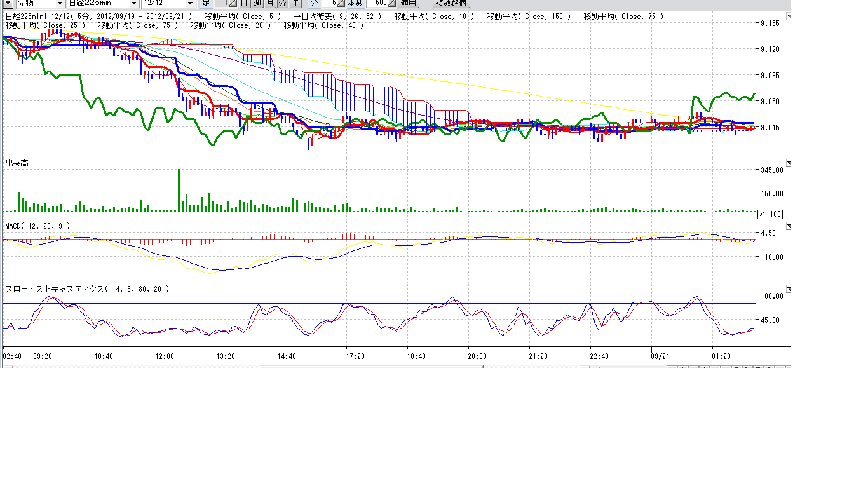Screen dimensions: 868x488
Task: Select the weekly (週) timeframe button
Action: [x=257, y=3]
